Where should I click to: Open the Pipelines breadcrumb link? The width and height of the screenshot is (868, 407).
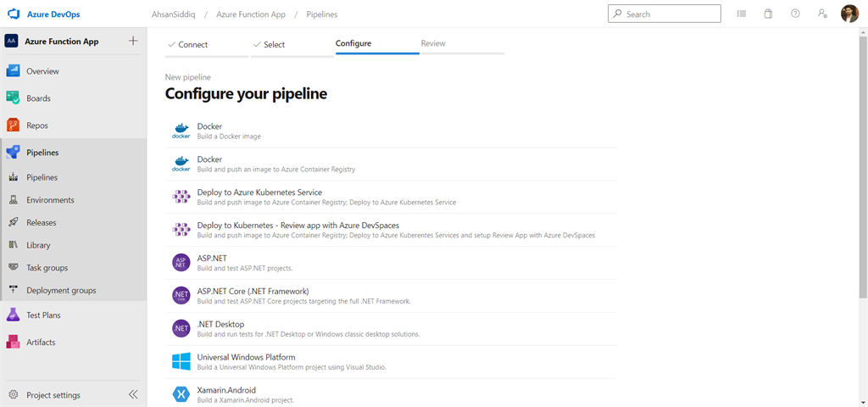(322, 14)
